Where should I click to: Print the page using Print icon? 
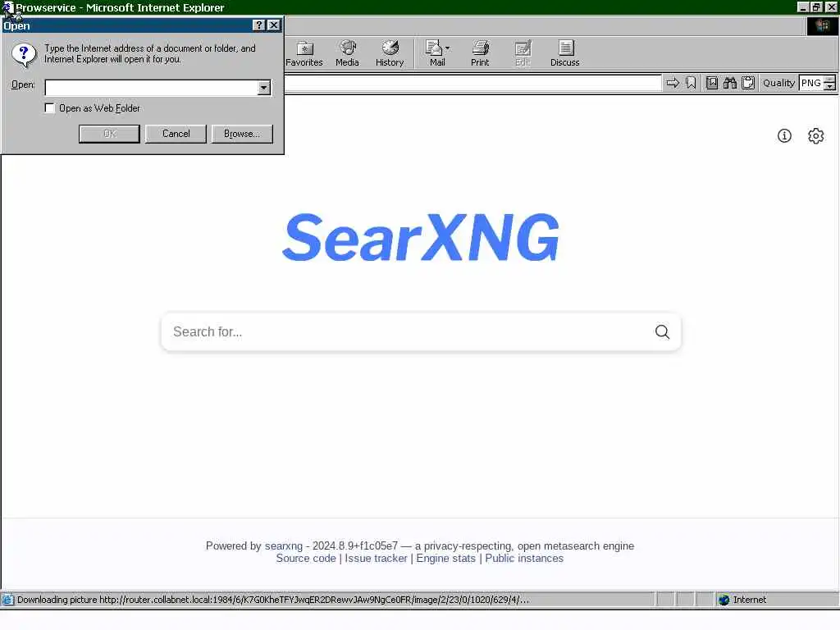pos(480,53)
